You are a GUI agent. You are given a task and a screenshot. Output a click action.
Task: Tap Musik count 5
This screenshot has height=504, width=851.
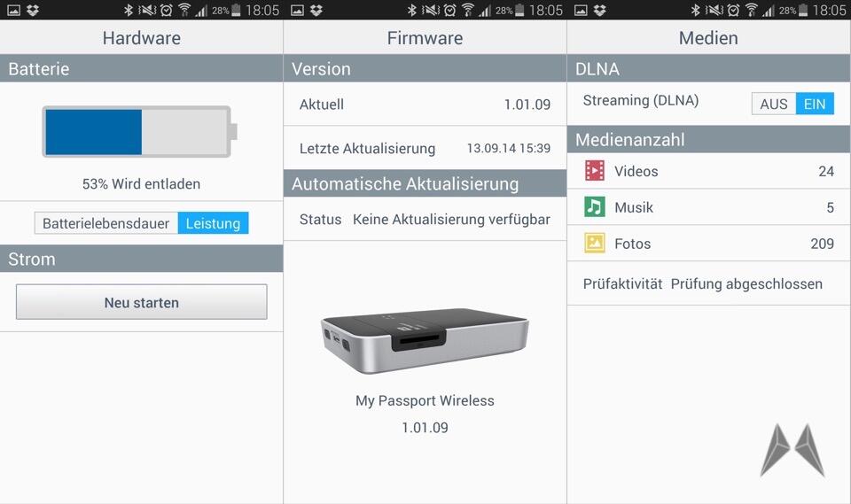click(831, 207)
